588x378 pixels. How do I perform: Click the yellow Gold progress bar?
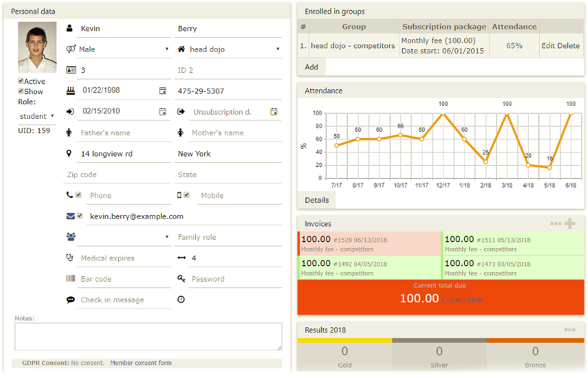coord(345,340)
